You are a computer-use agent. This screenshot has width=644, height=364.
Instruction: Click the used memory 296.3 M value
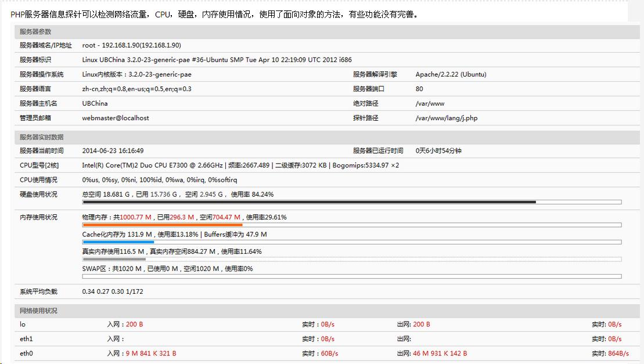182,217
